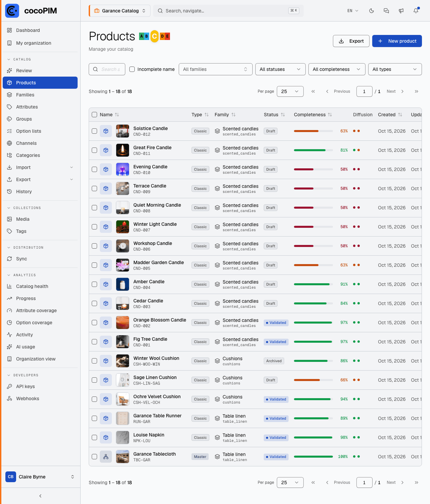Tick the Ochre Velvet Cushion checkbox

tap(94, 399)
